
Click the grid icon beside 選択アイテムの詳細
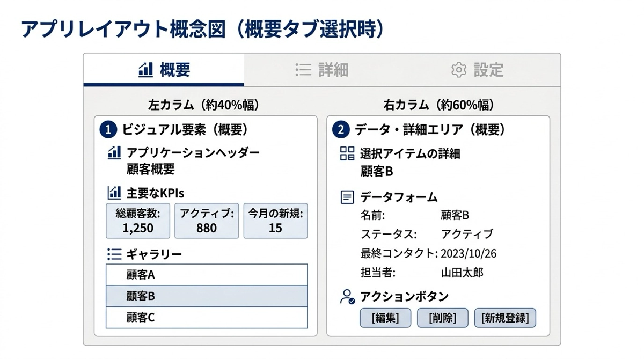point(347,153)
